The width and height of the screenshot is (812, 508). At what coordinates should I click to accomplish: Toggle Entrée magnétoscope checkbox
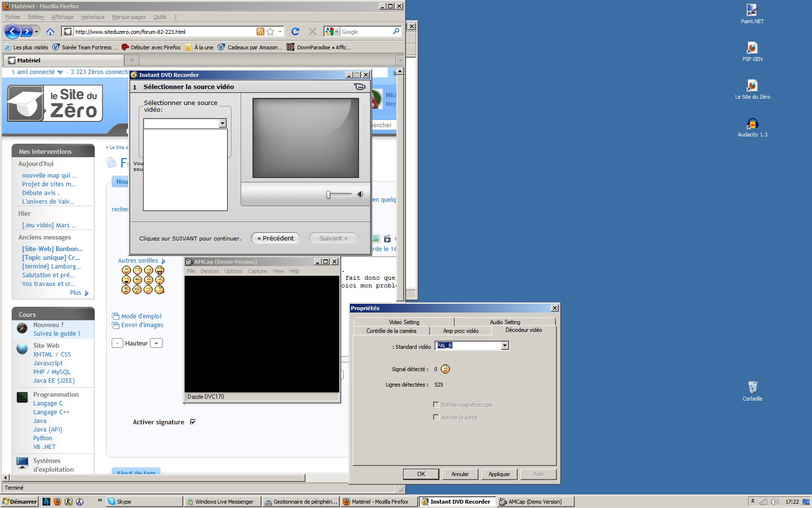pos(436,404)
